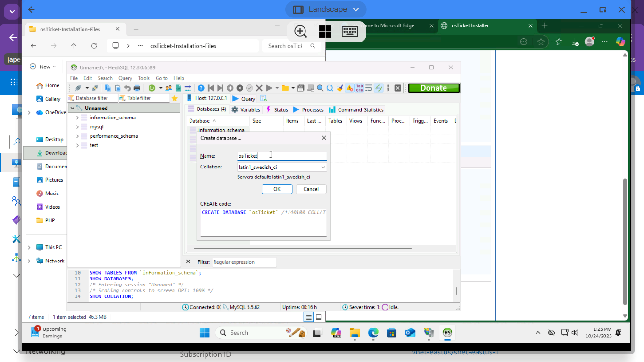Click the zoom magnifier in Landscape overlay
The image size is (644, 362).
(300, 32)
